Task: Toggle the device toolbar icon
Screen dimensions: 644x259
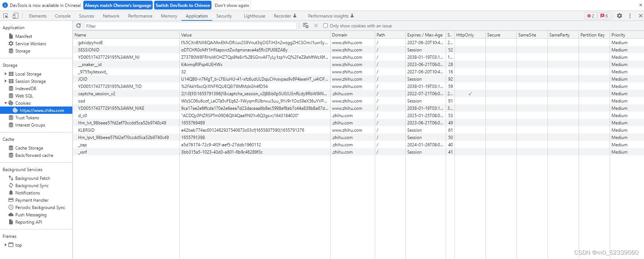Action: tap(15, 16)
